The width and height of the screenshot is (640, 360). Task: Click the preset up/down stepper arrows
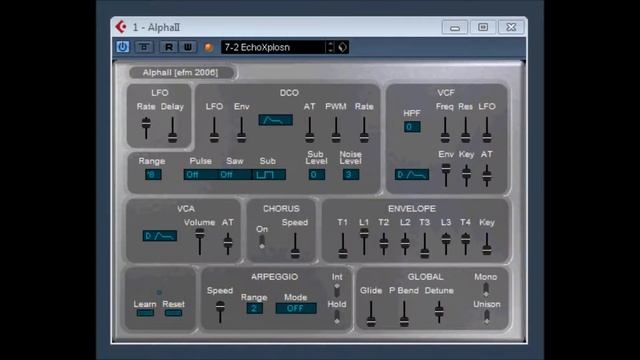point(330,47)
